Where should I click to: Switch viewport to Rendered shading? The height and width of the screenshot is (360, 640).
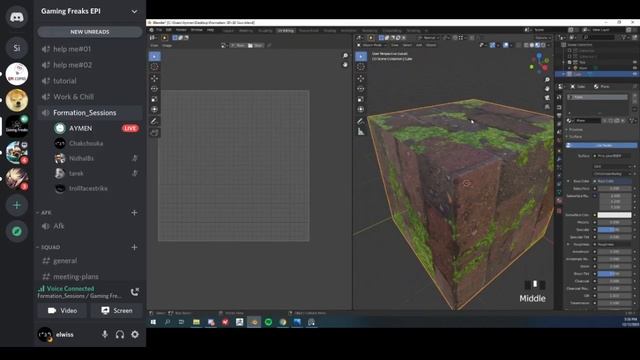click(x=543, y=45)
